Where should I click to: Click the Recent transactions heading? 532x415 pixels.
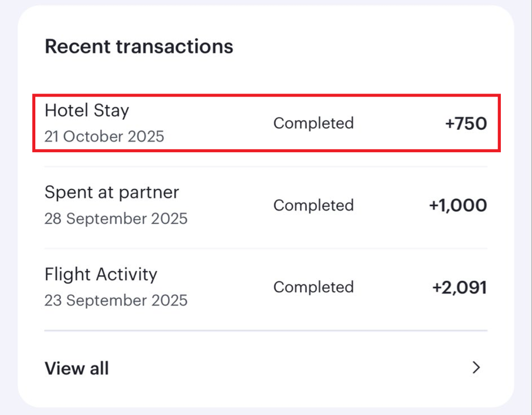(139, 47)
